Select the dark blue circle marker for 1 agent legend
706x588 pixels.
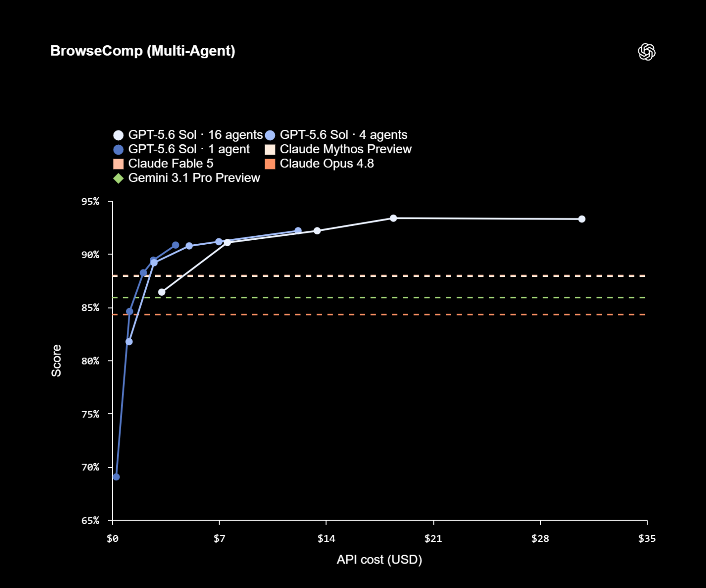(119, 150)
